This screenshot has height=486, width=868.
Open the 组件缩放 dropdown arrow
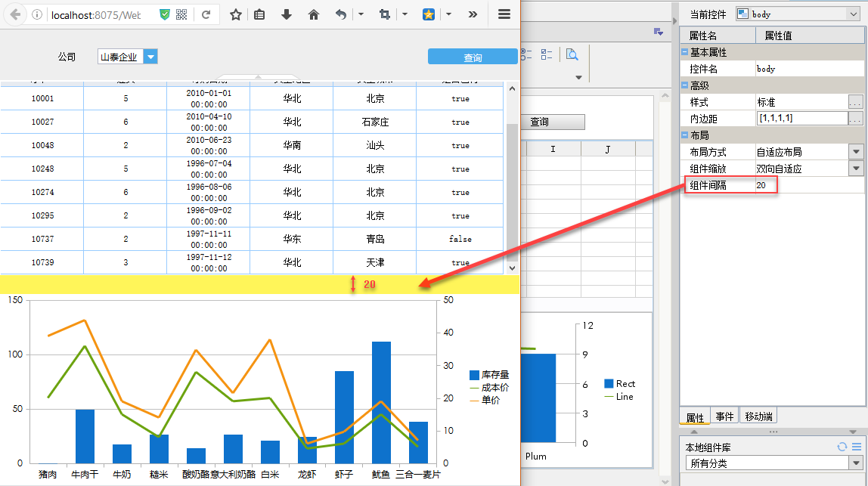click(x=856, y=169)
